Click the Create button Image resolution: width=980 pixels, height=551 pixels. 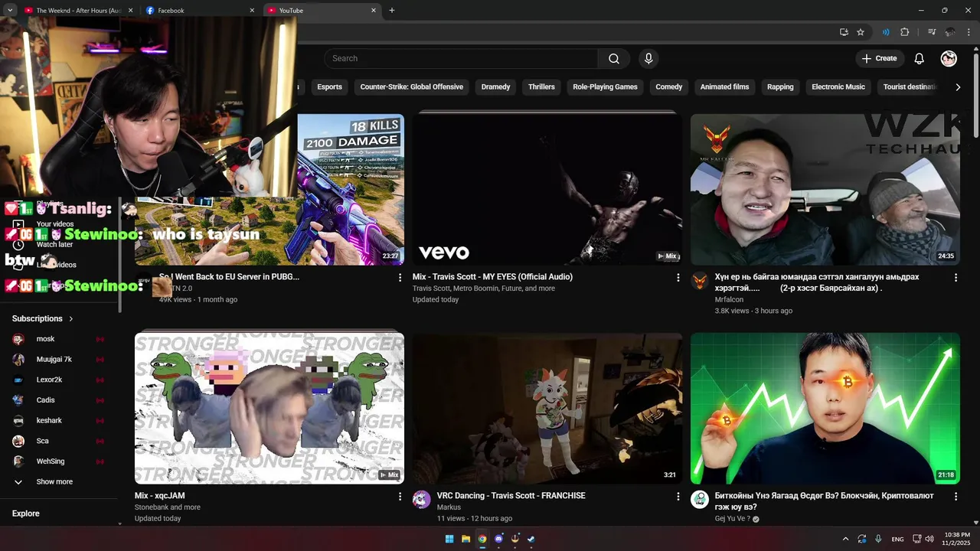coord(879,59)
